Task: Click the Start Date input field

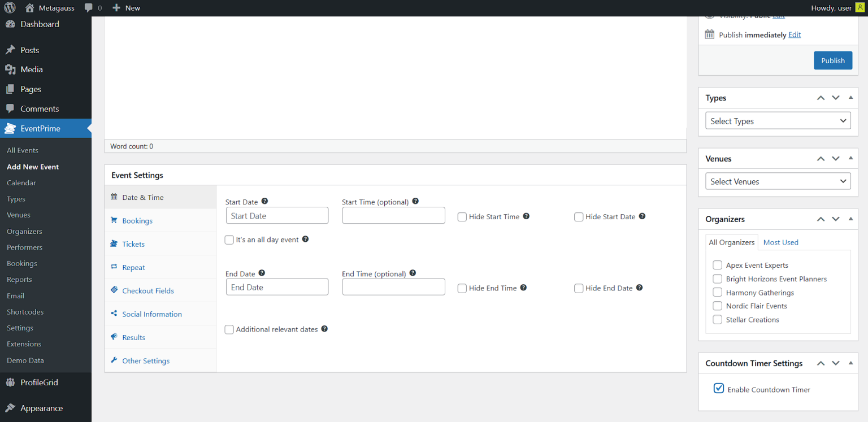Action: (x=277, y=216)
